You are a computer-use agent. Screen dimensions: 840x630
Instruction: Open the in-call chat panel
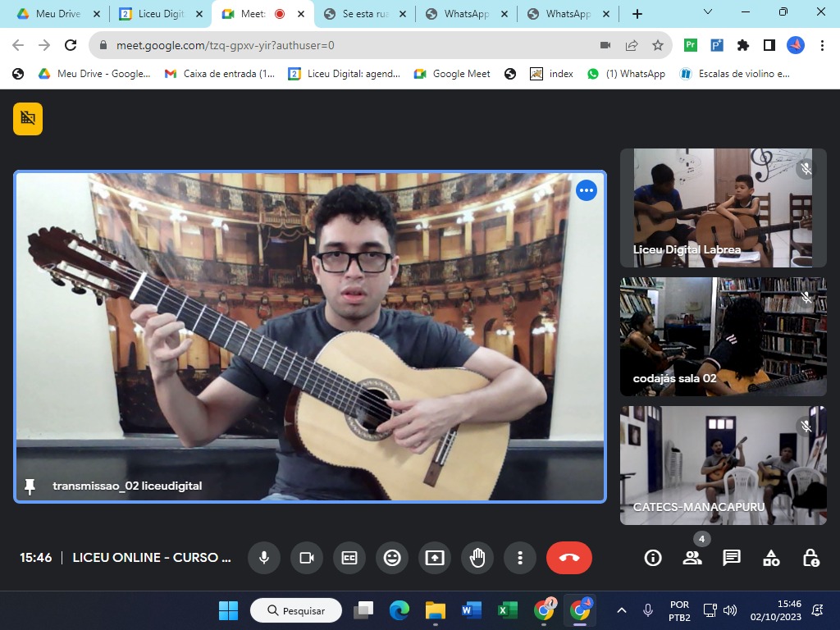[x=732, y=558]
